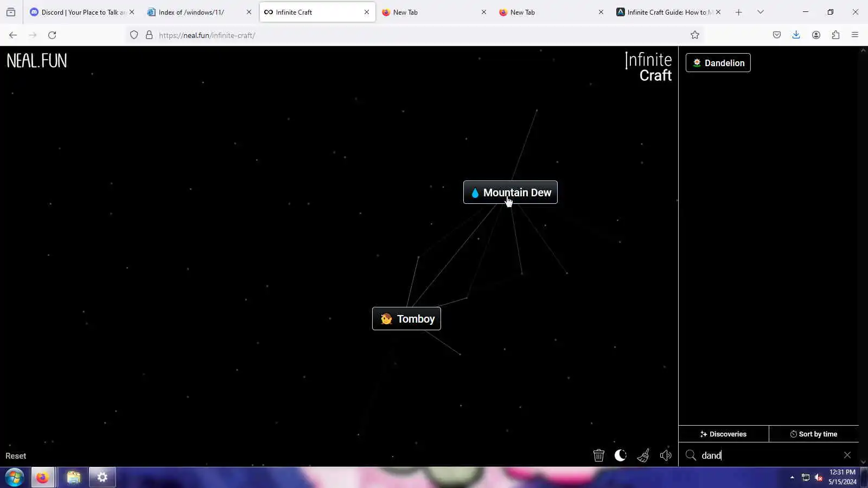The width and height of the screenshot is (868, 488).
Task: Open the settings gear taskbar app
Action: tap(103, 477)
